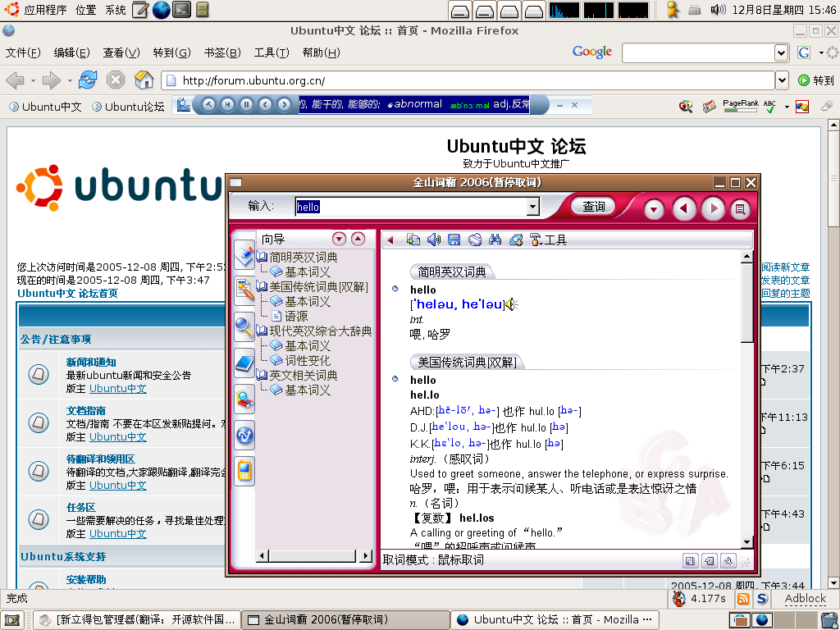Screen dimensions: 840x630
Task: Click the blue S icon in Firefox status bar
Action: (x=762, y=598)
